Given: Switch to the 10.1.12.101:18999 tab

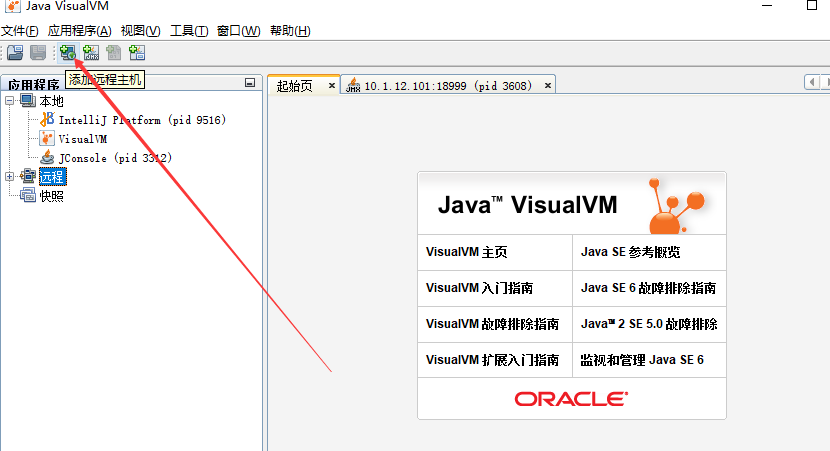Looking at the screenshot, I should (x=448, y=86).
